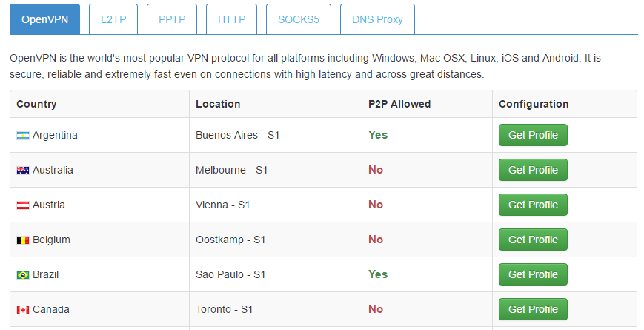Viewport: 644px width, 330px height.
Task: Open the DNS Proxy tab
Action: [377, 19]
